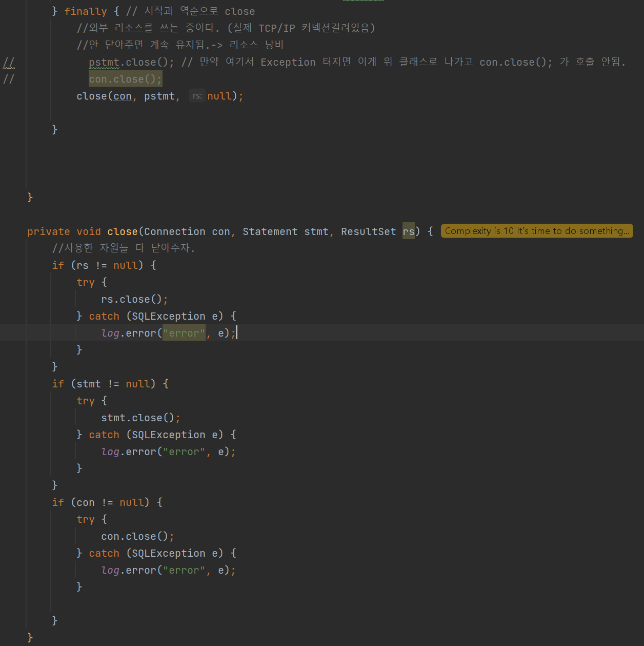Click 'finally' keyword in the try block
The width and height of the screenshot is (644, 646).
point(86,11)
